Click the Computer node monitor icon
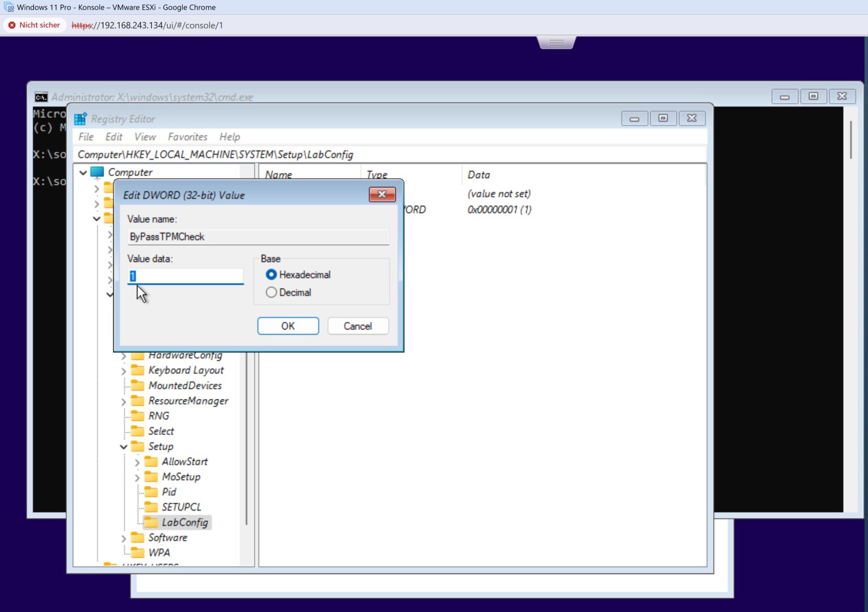The width and height of the screenshot is (868, 612). (97, 172)
